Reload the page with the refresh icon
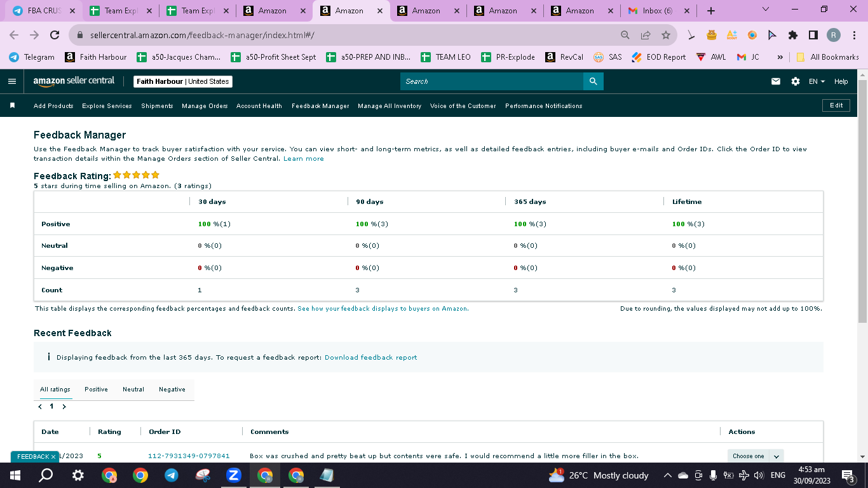Image resolution: width=868 pixels, height=488 pixels. click(x=55, y=35)
